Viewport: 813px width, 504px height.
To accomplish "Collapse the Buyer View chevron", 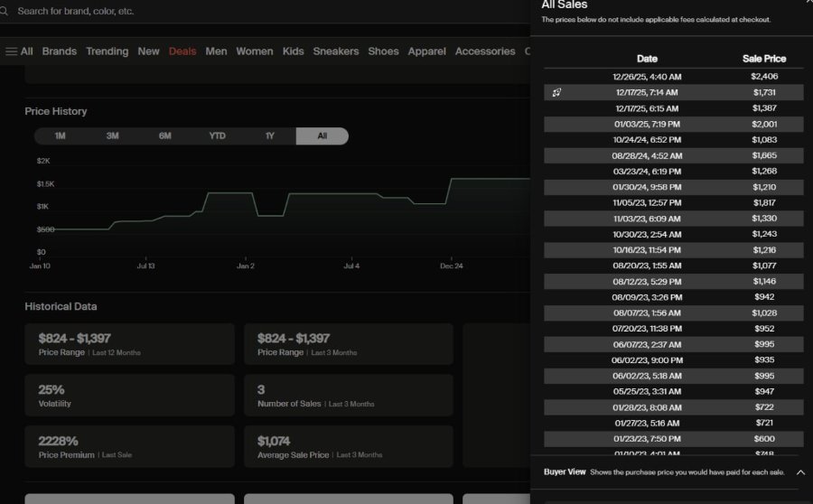I will [x=800, y=472].
